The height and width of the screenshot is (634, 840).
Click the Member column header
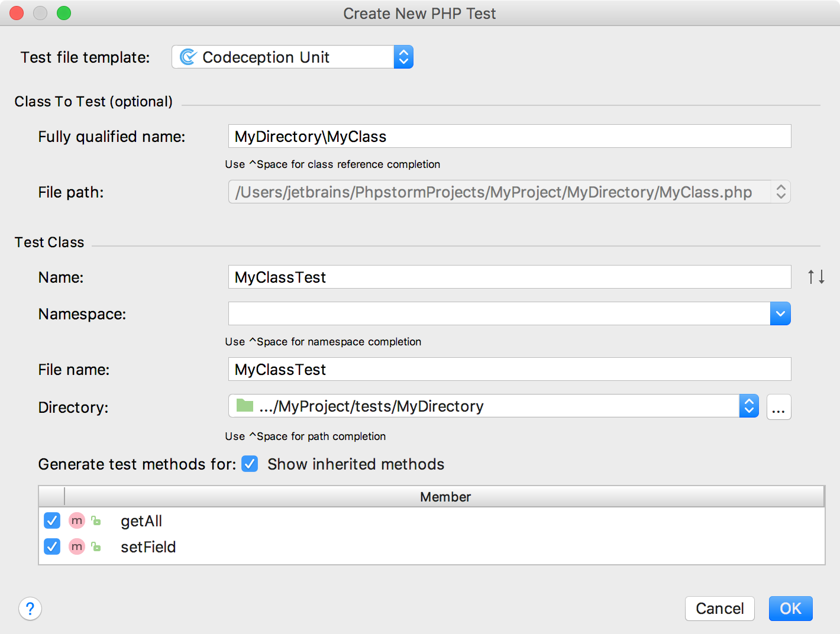pyautogui.click(x=445, y=497)
